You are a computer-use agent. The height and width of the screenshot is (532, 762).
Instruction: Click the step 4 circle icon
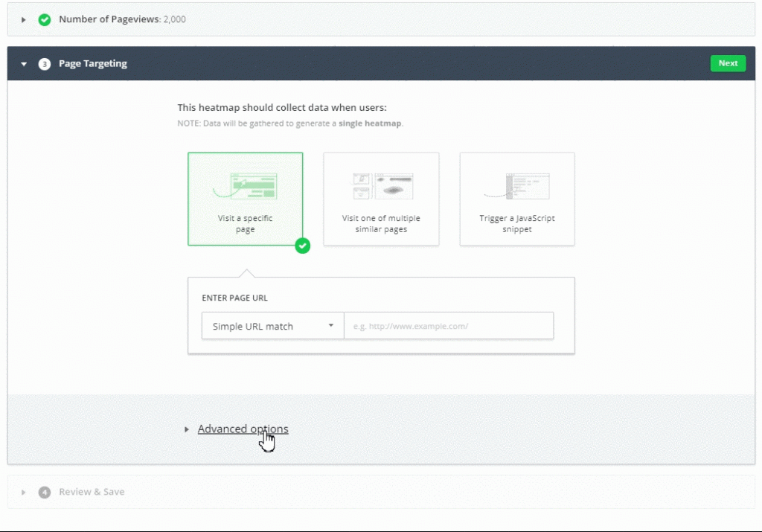pos(44,492)
